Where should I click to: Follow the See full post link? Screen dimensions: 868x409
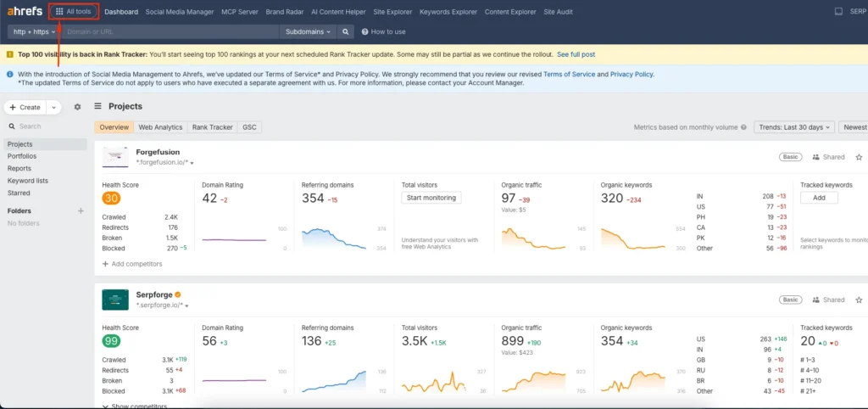coord(576,54)
